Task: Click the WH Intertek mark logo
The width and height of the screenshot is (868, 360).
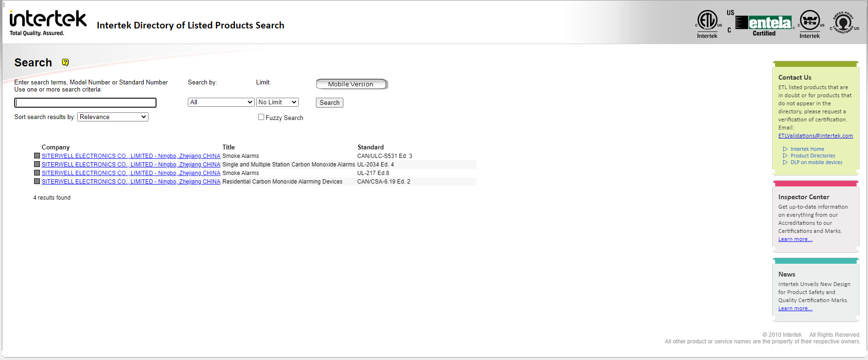Action: pyautogui.click(x=810, y=24)
